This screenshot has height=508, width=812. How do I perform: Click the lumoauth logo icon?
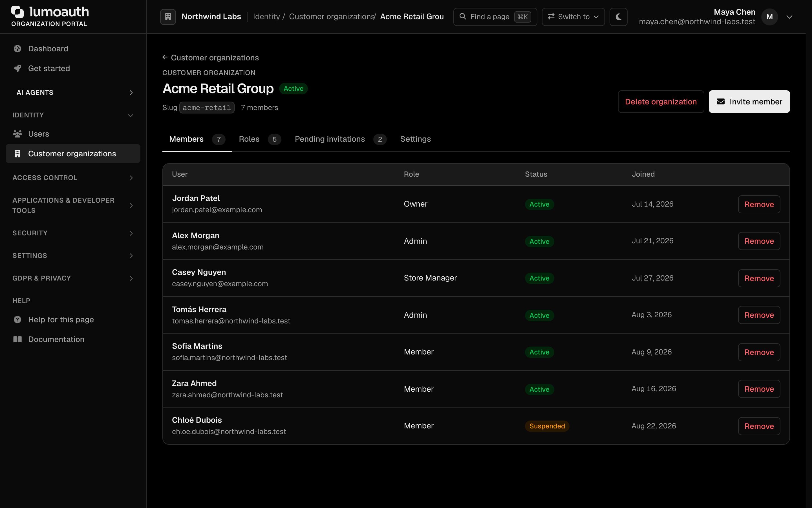(x=17, y=12)
